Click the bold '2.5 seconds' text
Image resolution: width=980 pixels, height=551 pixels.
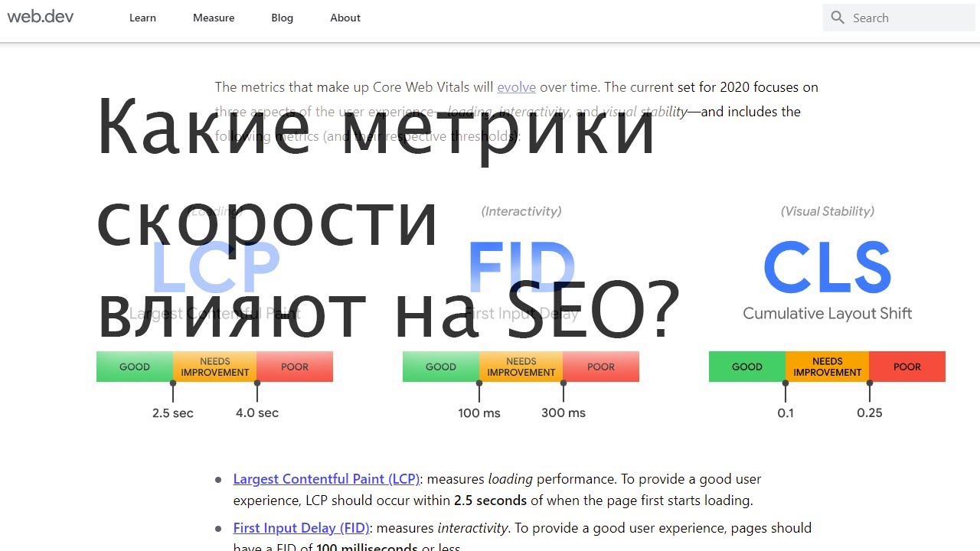[x=490, y=500]
